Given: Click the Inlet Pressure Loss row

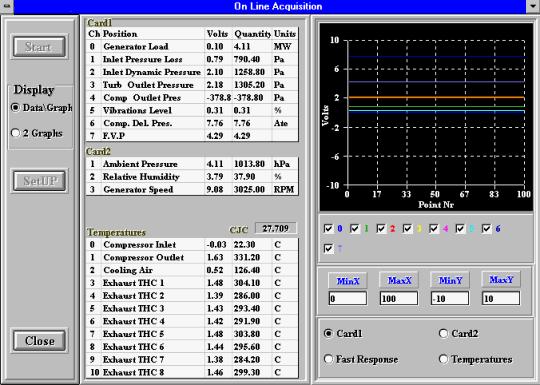Looking at the screenshot, I should [192, 59].
